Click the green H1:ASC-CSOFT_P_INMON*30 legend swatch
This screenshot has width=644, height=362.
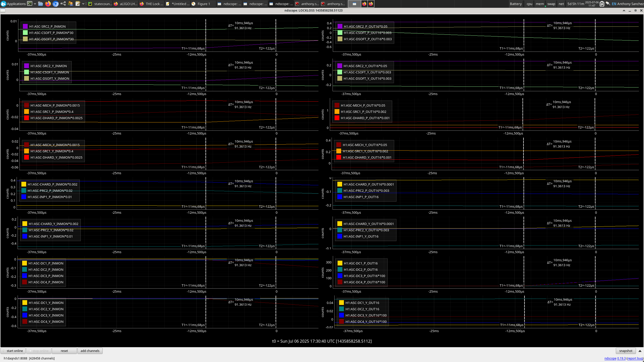pyautogui.click(x=25, y=32)
